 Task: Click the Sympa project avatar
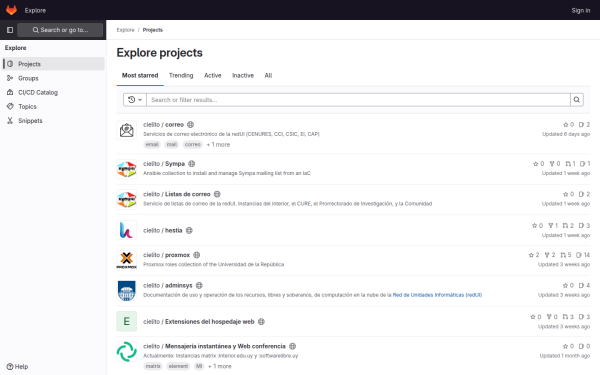click(x=127, y=169)
